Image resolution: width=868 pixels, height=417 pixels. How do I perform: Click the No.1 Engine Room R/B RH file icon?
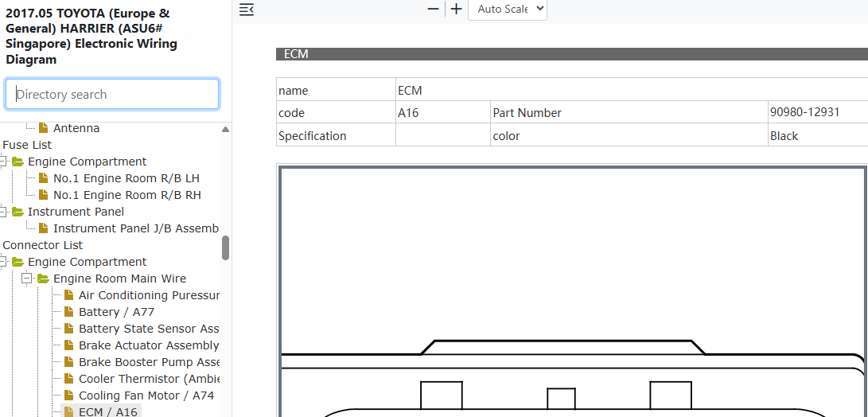43,195
